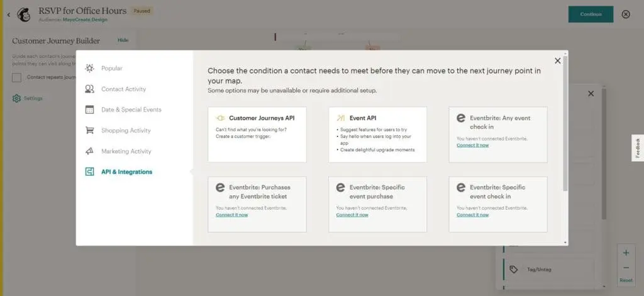Screen dimensions: 644x296
Task: Open the Shopping Activity category
Action: tap(126, 130)
